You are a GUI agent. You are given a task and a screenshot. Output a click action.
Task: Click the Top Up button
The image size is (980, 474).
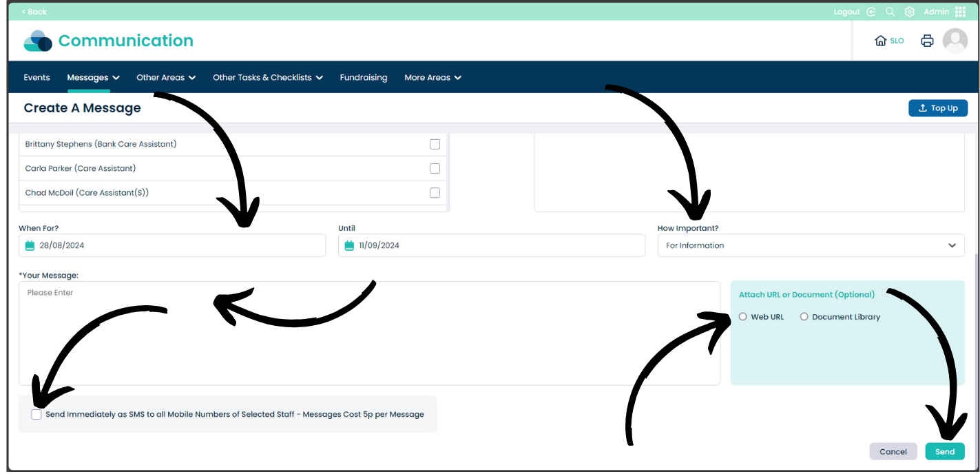[938, 108]
